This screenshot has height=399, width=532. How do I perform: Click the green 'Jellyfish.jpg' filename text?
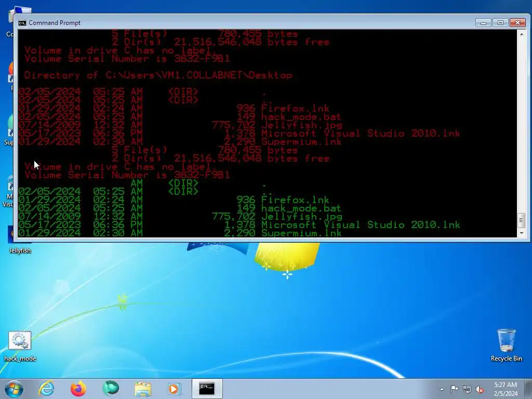coord(302,217)
